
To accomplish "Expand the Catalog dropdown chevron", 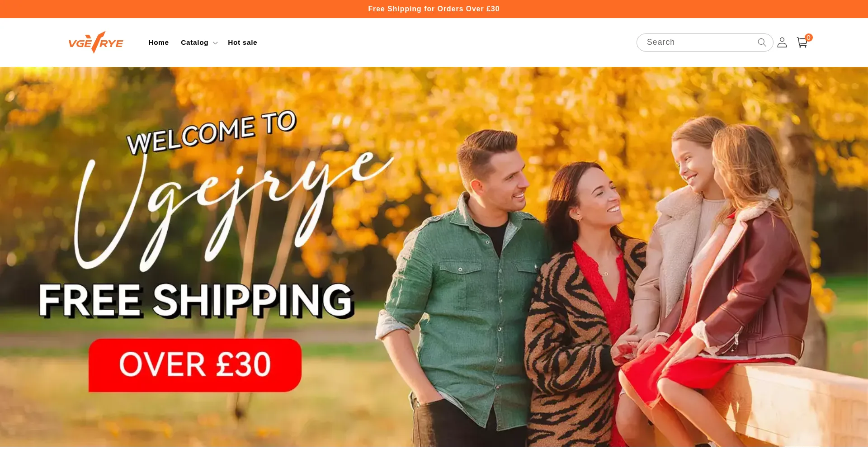I will [x=216, y=43].
